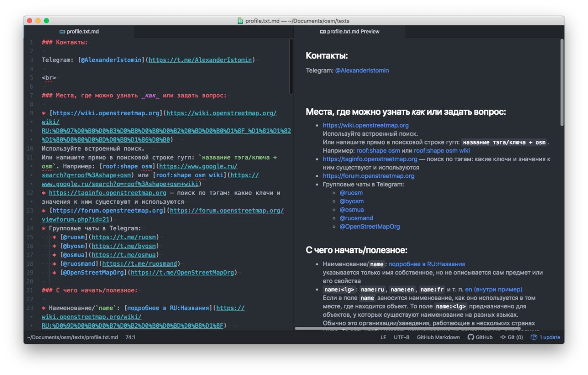The image size is (588, 375).
Task: Open the @OpenStreetMapOrg link in the preview
Action: [x=370, y=227]
